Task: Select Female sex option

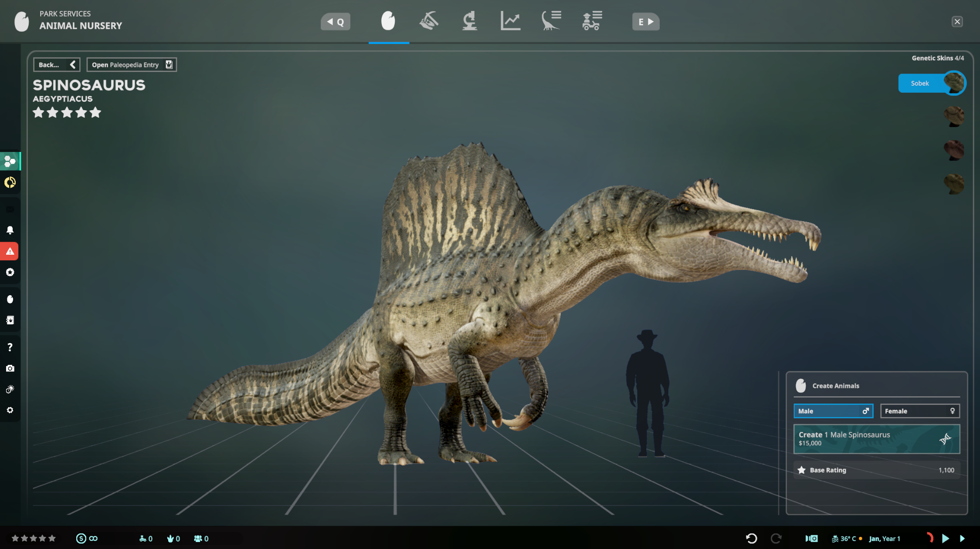Action: click(920, 411)
